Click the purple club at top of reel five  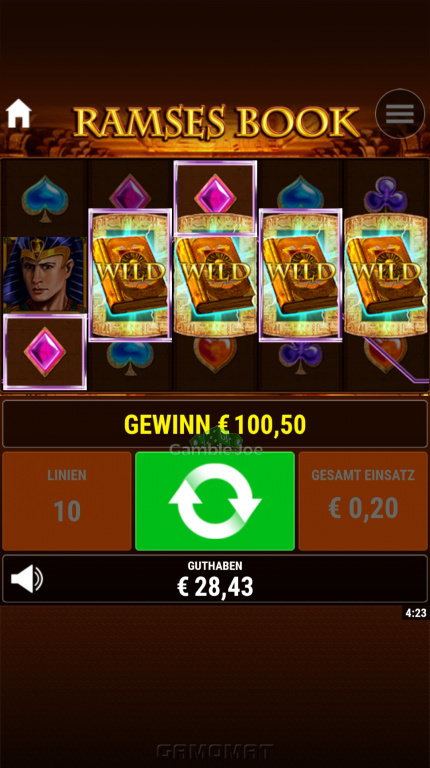pyautogui.click(x=385, y=195)
